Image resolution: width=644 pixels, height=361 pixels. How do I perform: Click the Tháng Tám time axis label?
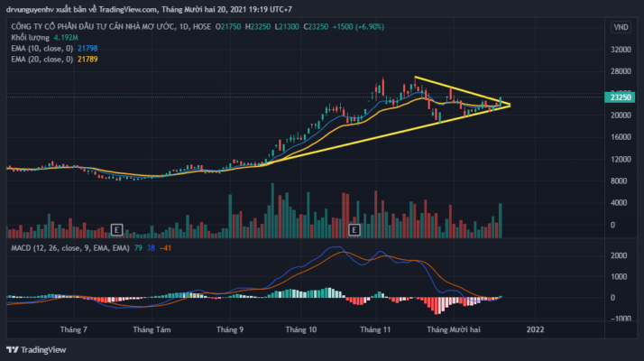[152, 329]
